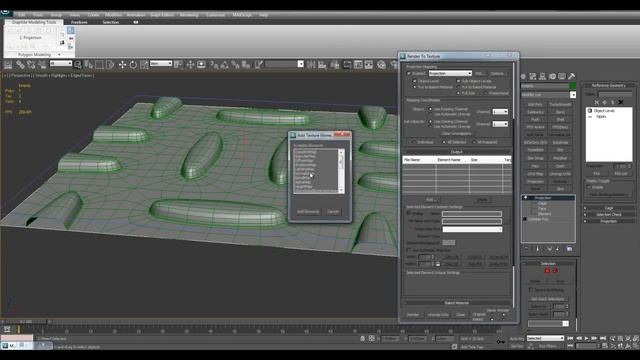Image resolution: width=640 pixels, height=360 pixels.
Task: Click the Add... button in Output section
Action: [x=431, y=200]
